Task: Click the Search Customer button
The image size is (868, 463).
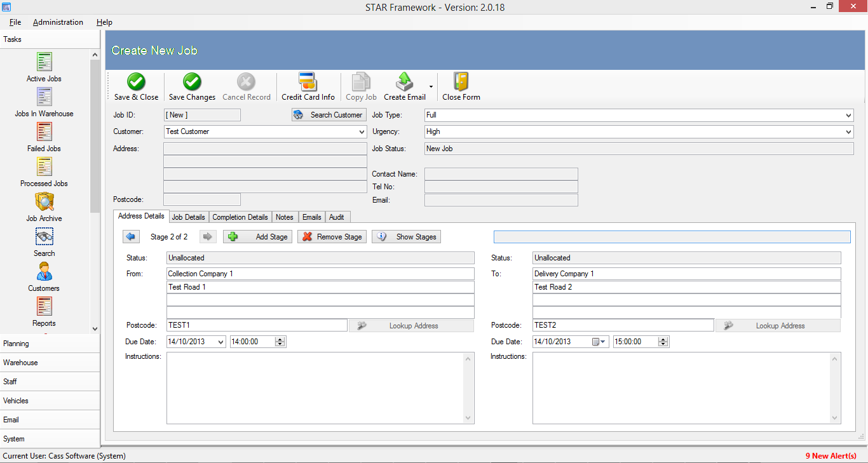Action: click(329, 115)
